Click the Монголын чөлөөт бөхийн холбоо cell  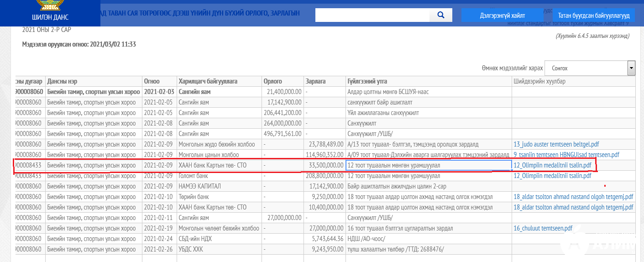(x=219, y=228)
